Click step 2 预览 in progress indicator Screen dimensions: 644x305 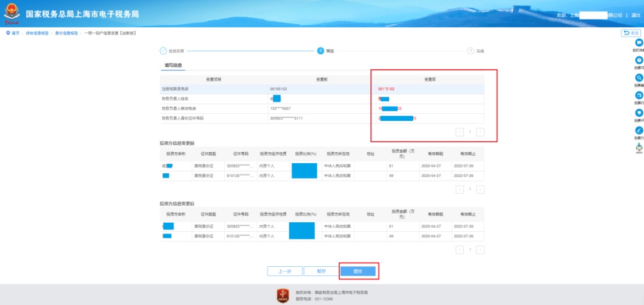coord(321,51)
